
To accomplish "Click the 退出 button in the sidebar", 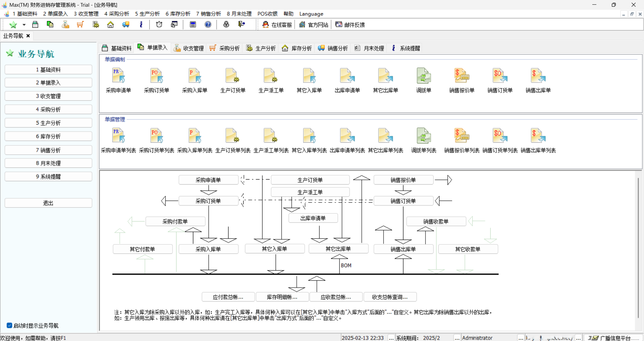I will pos(48,203).
